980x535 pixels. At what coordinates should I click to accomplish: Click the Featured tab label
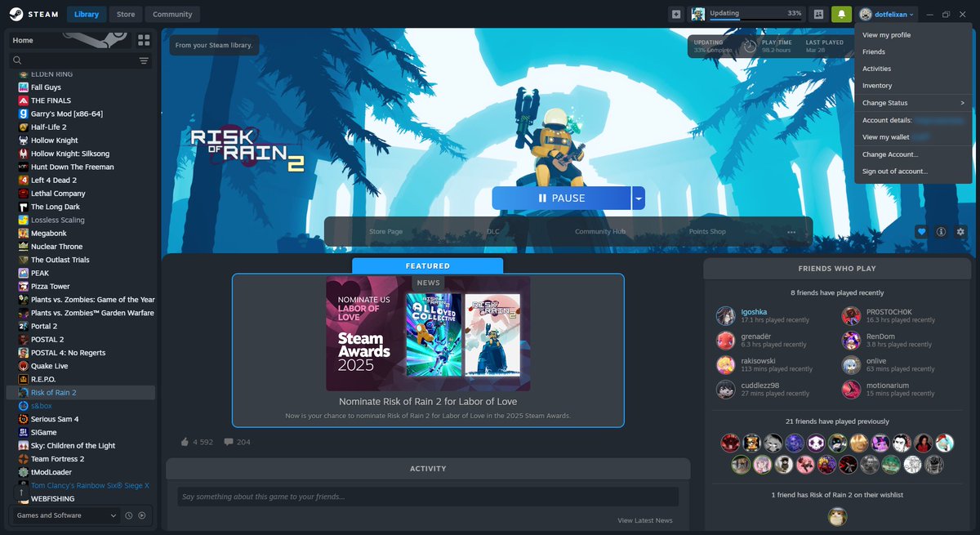428,265
